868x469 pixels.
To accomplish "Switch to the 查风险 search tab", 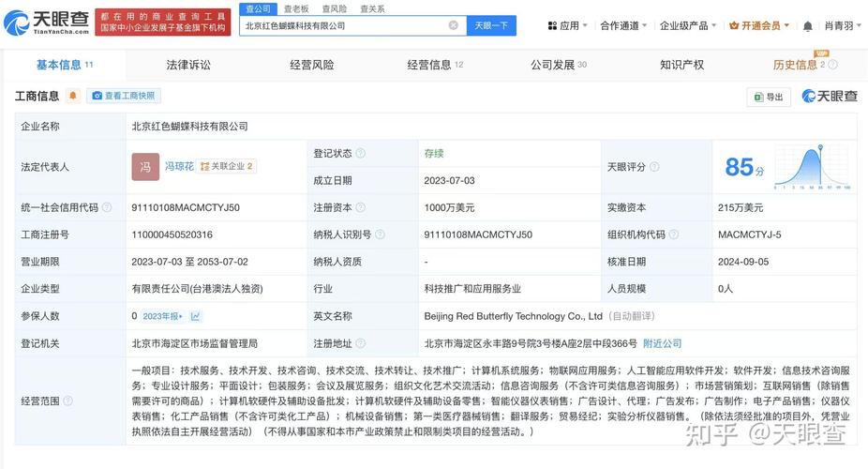I will 335,8.
